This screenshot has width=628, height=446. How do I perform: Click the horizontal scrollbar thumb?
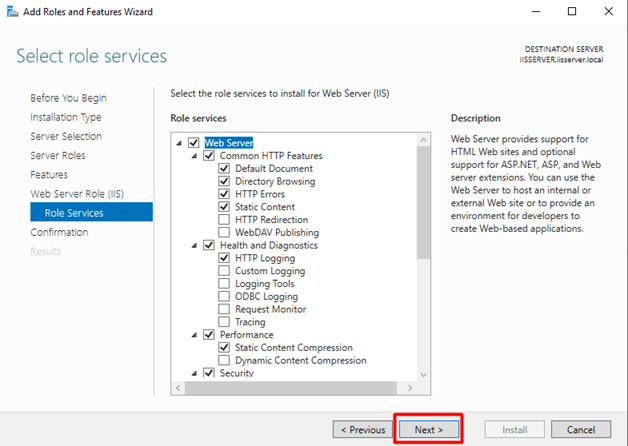pyautogui.click(x=291, y=388)
